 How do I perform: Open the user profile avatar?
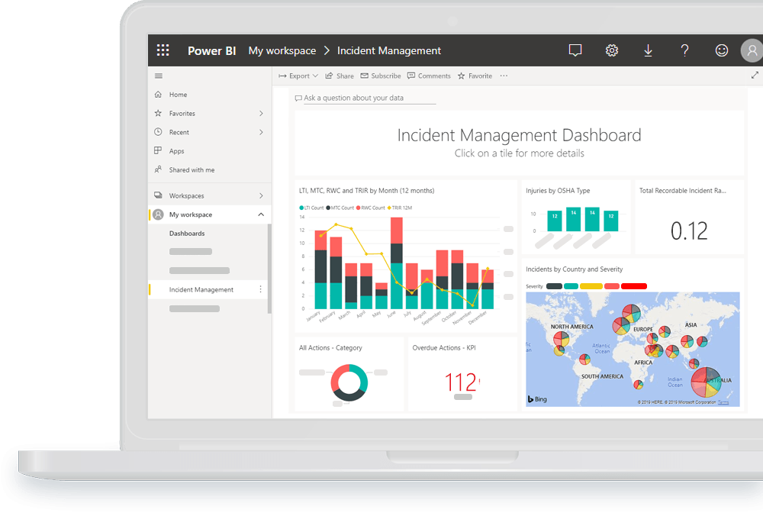[752, 50]
